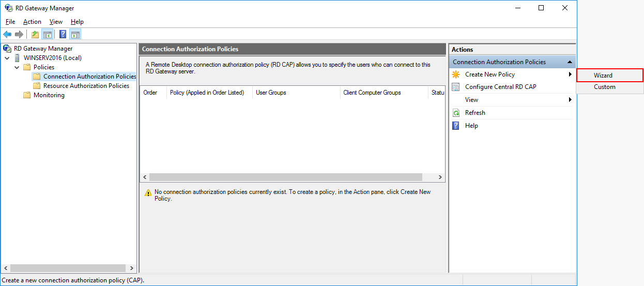Screen dimensions: 644x286
Task: Click the RD Gateway Manager root node icon
Action: (7, 49)
